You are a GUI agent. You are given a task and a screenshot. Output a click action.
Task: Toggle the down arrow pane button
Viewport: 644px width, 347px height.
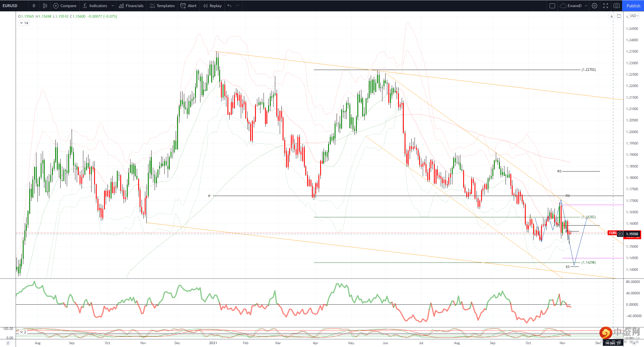(x=612, y=16)
